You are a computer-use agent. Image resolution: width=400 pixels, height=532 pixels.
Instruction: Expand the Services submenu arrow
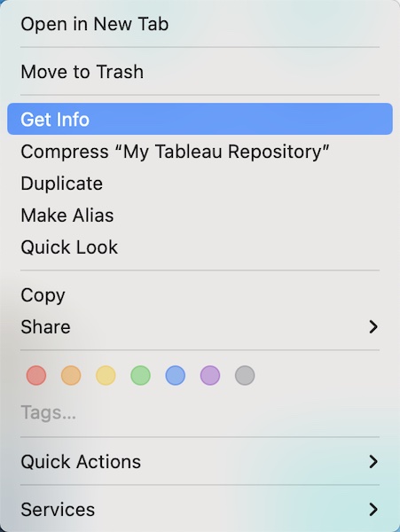pyautogui.click(x=373, y=509)
